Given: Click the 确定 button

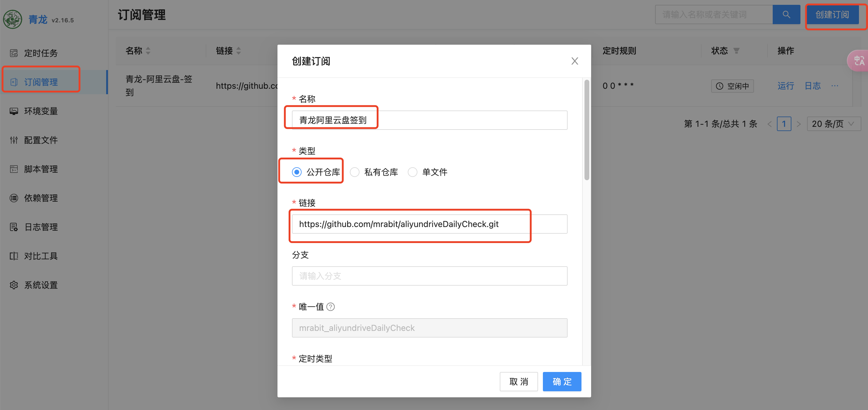Looking at the screenshot, I should pos(562,382).
